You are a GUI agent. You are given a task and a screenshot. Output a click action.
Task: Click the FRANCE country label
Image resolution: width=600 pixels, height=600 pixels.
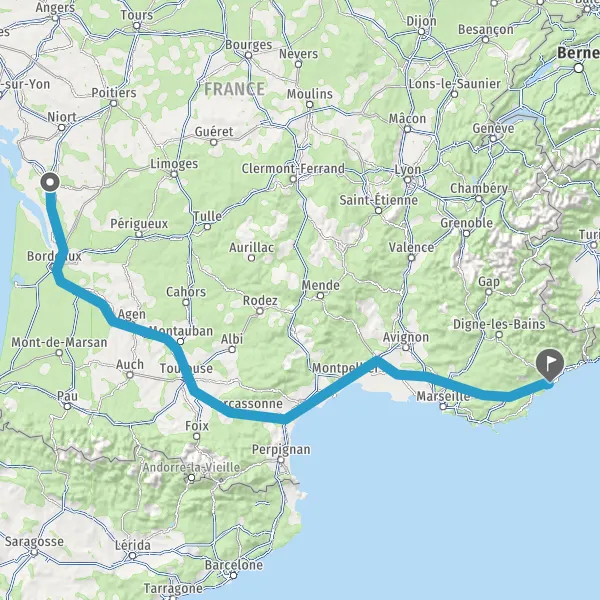234,89
